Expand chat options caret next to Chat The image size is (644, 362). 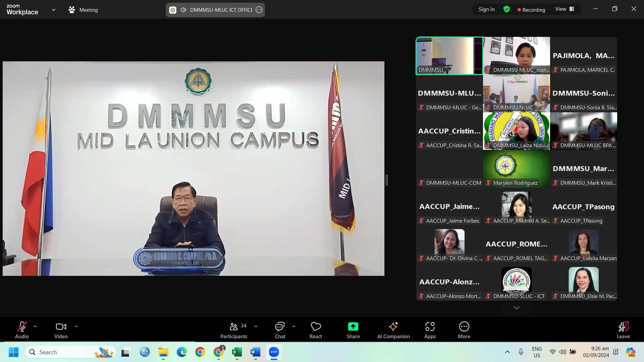pyautogui.click(x=294, y=326)
